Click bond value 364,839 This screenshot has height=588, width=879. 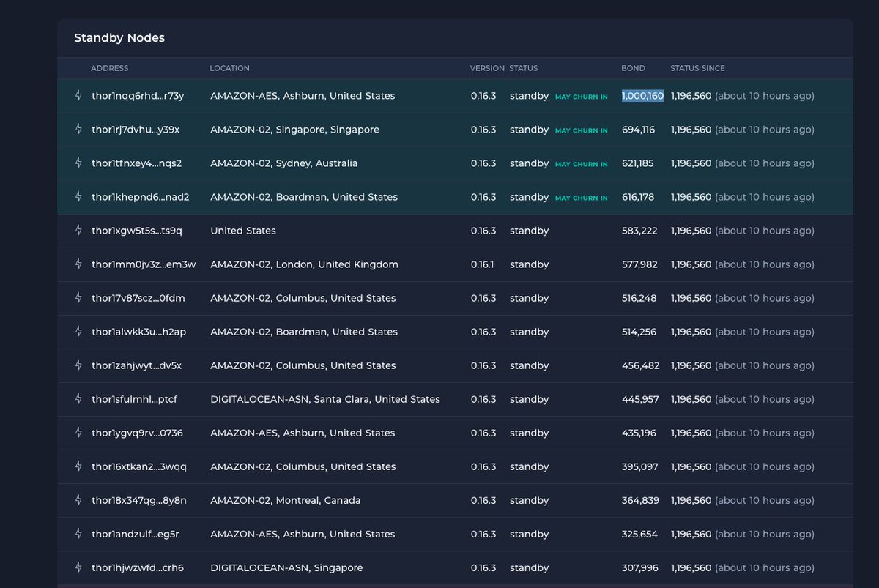640,500
